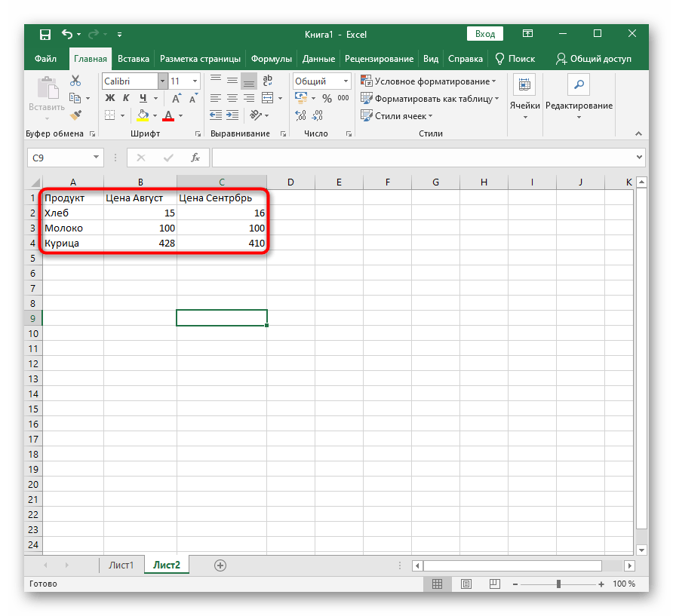Collapse the ribbon with the chevron
This screenshot has width=673, height=616.
coord(638,134)
